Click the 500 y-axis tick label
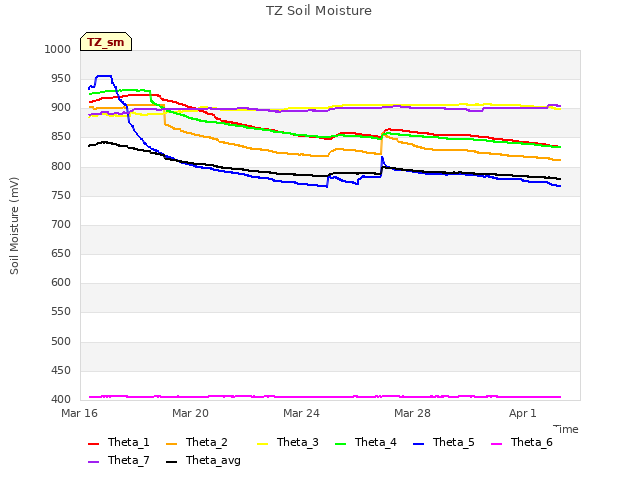This screenshot has height=480, width=640. tap(61, 341)
